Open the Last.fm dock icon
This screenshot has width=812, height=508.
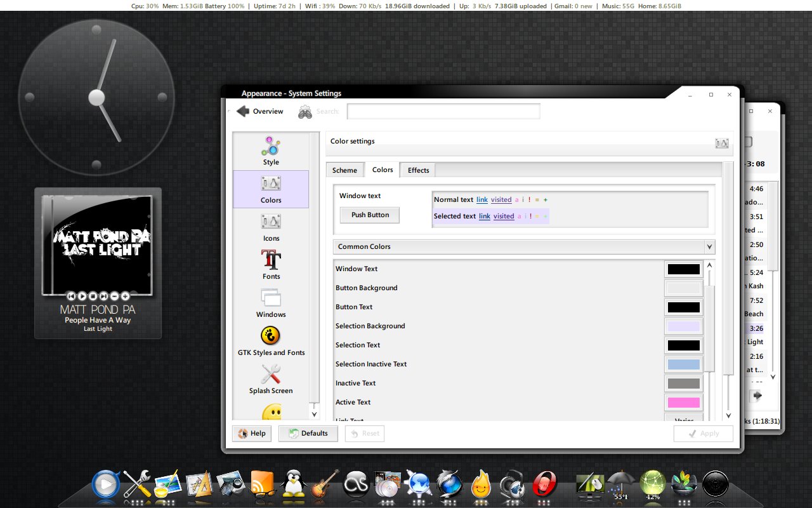[x=357, y=485]
